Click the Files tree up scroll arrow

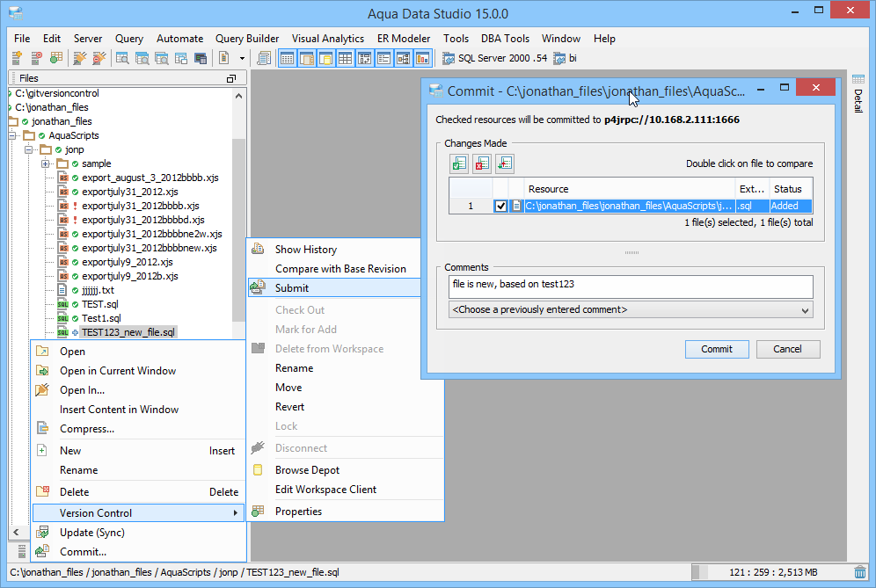[238, 96]
